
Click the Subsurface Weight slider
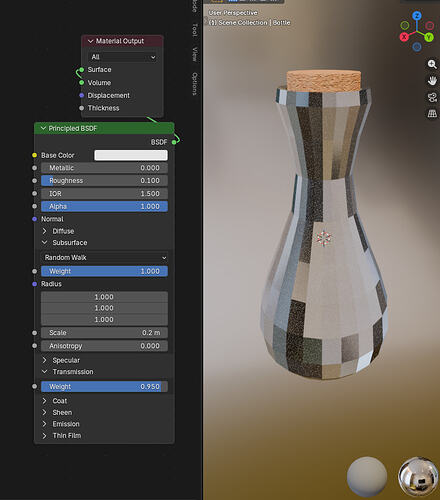tap(104, 271)
